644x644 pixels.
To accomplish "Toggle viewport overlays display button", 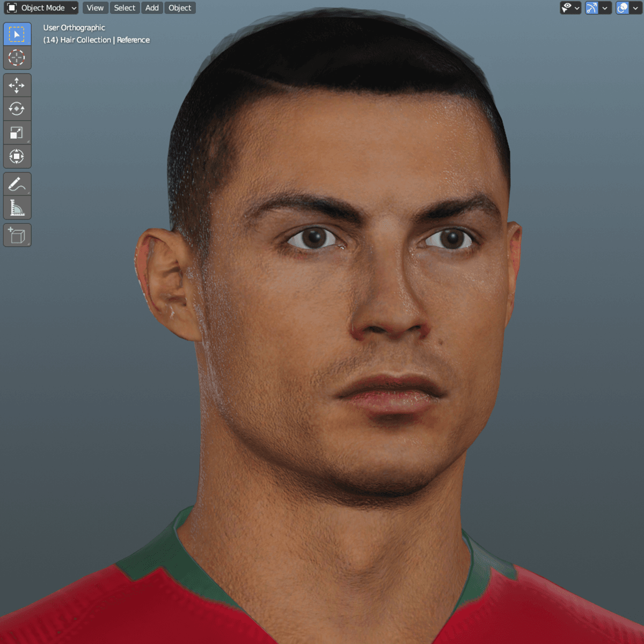I will [623, 8].
